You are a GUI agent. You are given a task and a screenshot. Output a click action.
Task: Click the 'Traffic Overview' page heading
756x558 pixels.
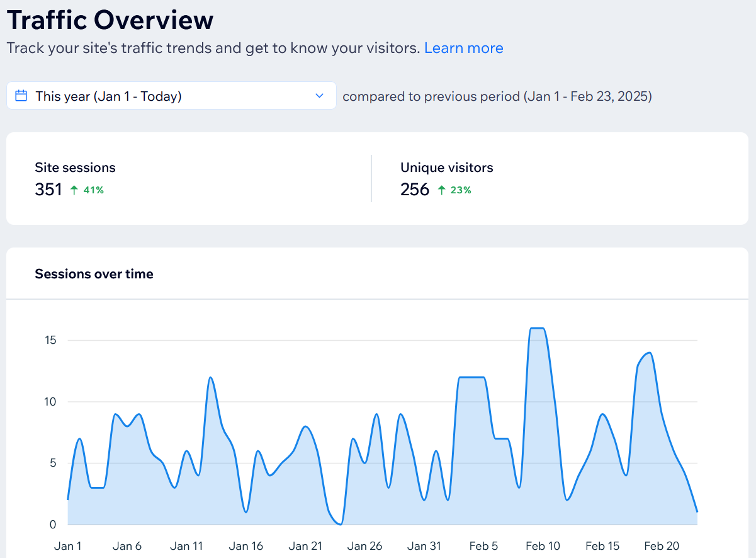(x=110, y=20)
